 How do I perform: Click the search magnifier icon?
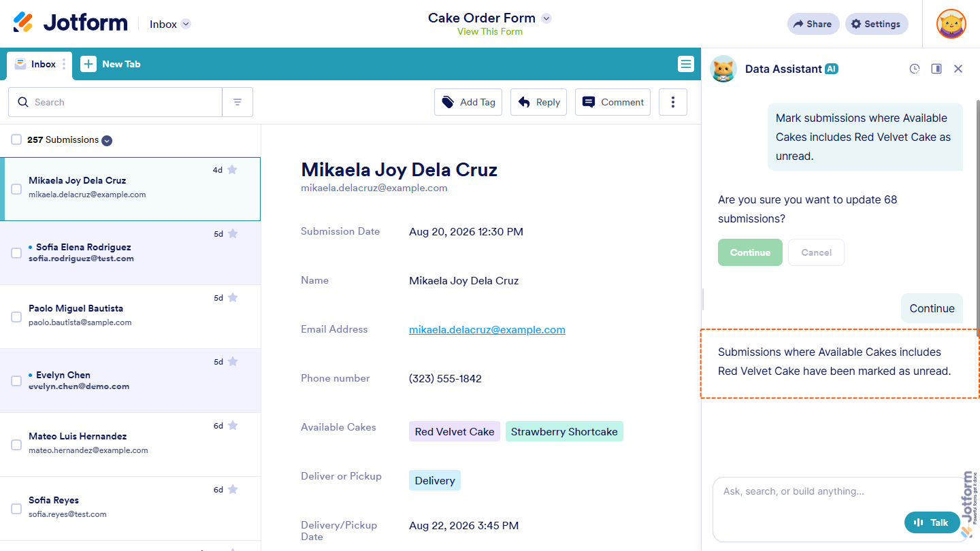pyautogui.click(x=23, y=102)
